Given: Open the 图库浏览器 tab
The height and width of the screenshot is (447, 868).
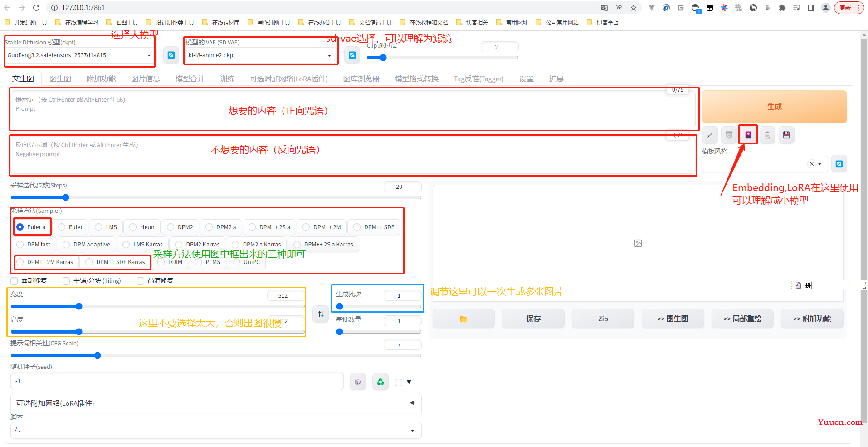Looking at the screenshot, I should tap(361, 79).
